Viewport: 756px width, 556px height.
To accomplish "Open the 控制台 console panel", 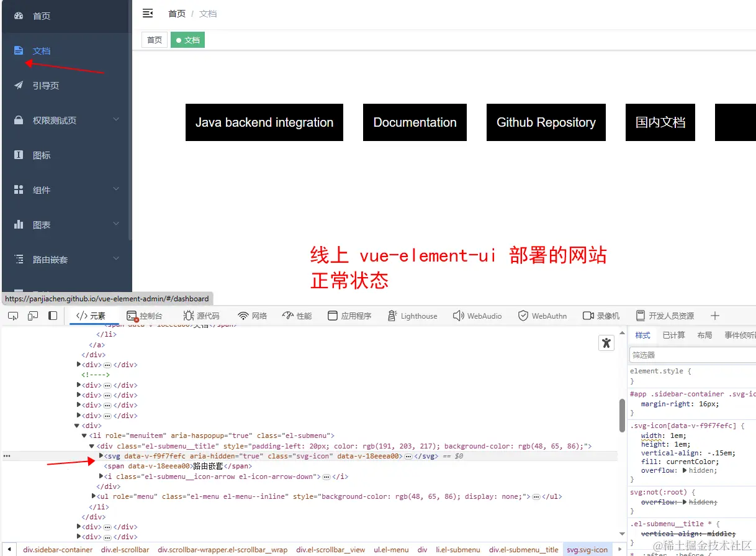I will [145, 316].
